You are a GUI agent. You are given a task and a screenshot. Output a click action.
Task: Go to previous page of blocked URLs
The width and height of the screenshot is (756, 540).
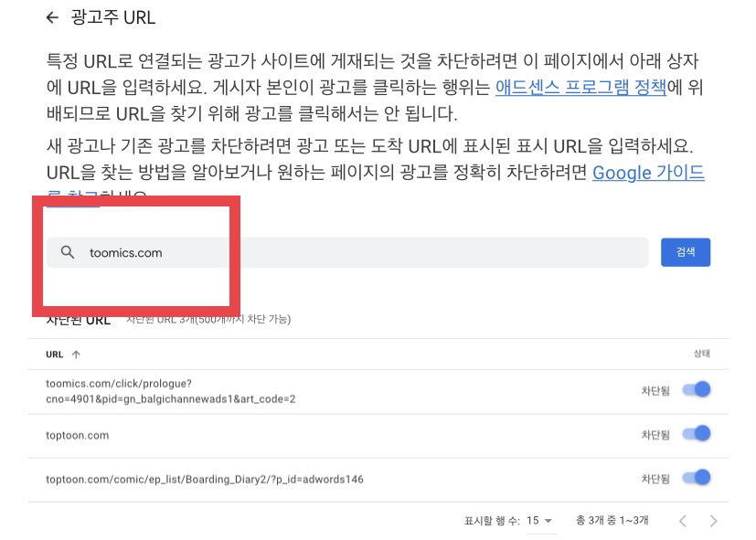[683, 521]
